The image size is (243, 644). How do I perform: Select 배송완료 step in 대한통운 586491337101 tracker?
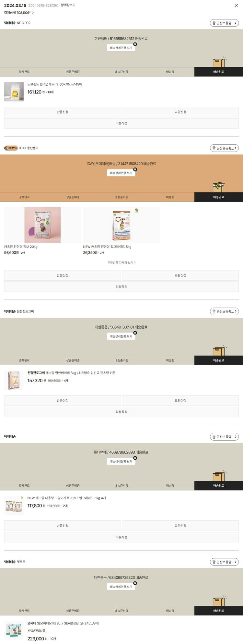pyautogui.click(x=219, y=360)
